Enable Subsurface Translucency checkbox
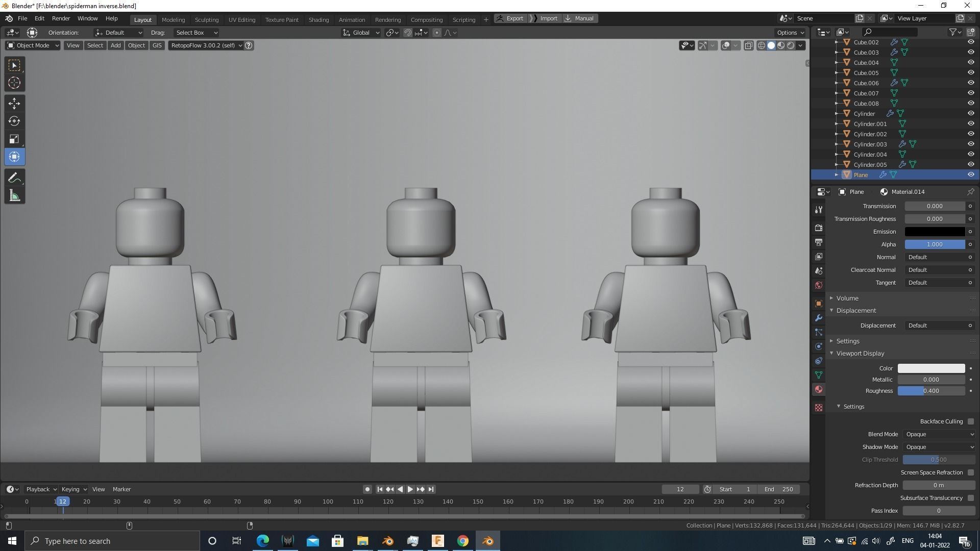 pyautogui.click(x=970, y=498)
